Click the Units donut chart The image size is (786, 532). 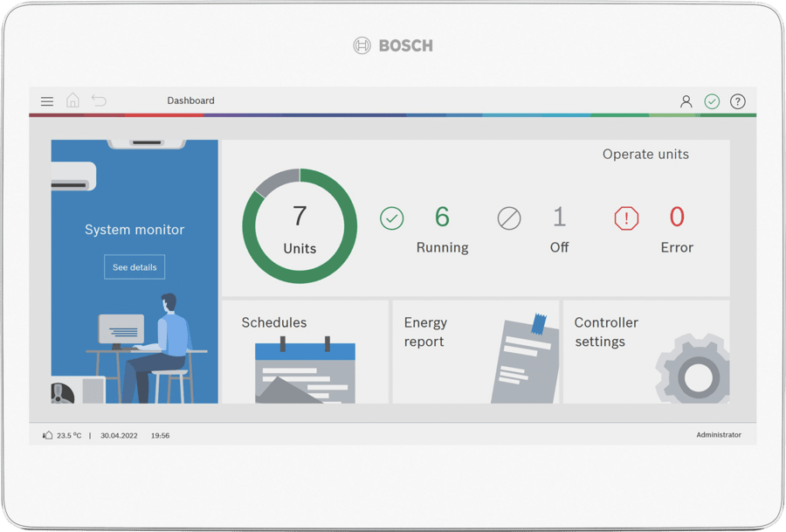click(x=299, y=225)
